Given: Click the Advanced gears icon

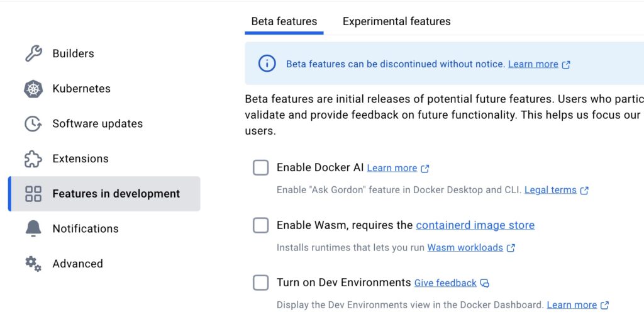Looking at the screenshot, I should (x=33, y=264).
